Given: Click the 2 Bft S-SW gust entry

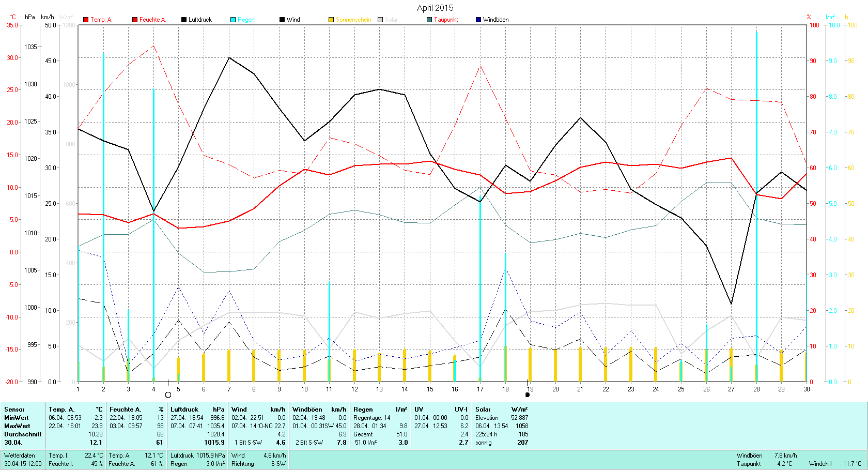Looking at the screenshot, I should tap(309, 443).
